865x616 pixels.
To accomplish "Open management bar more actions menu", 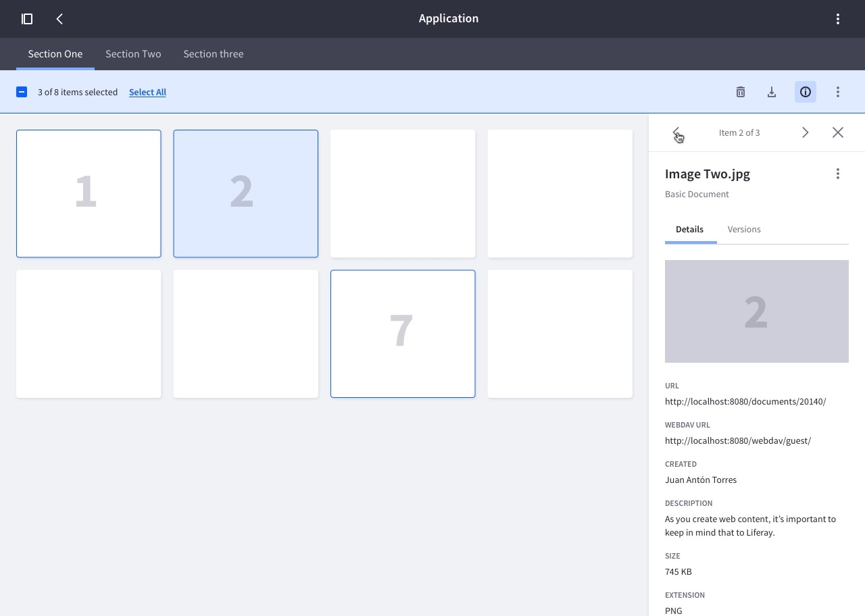I will [837, 92].
